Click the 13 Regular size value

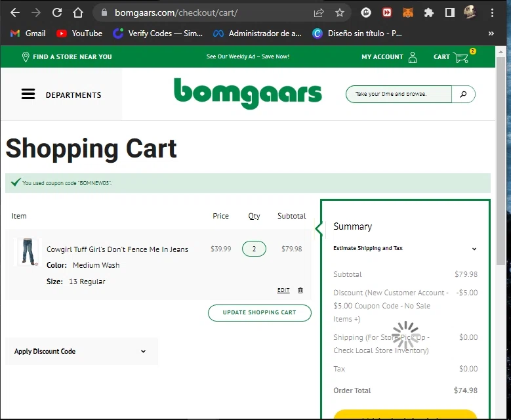tap(87, 282)
